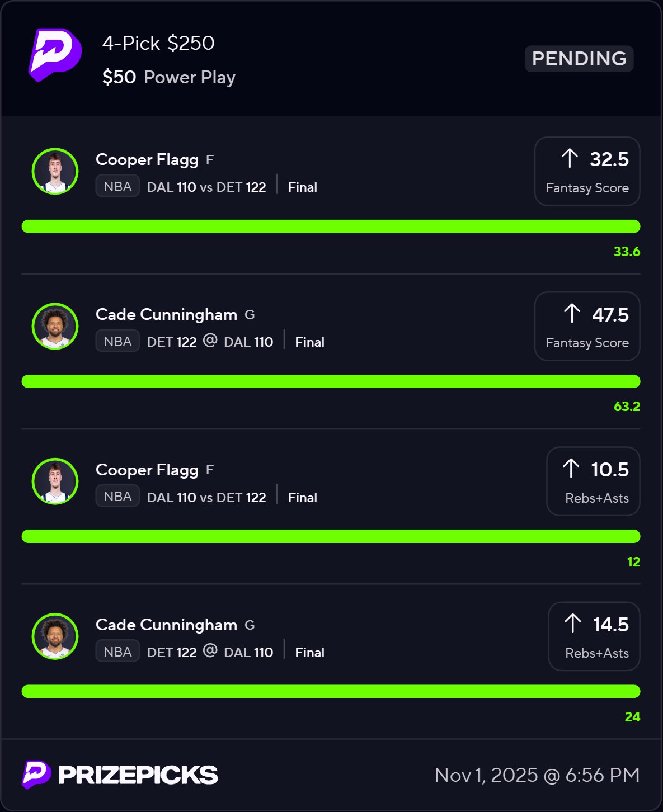This screenshot has height=812, width=663.
Task: Click the PrizePicks logo in the slip header
Action: click(55, 55)
